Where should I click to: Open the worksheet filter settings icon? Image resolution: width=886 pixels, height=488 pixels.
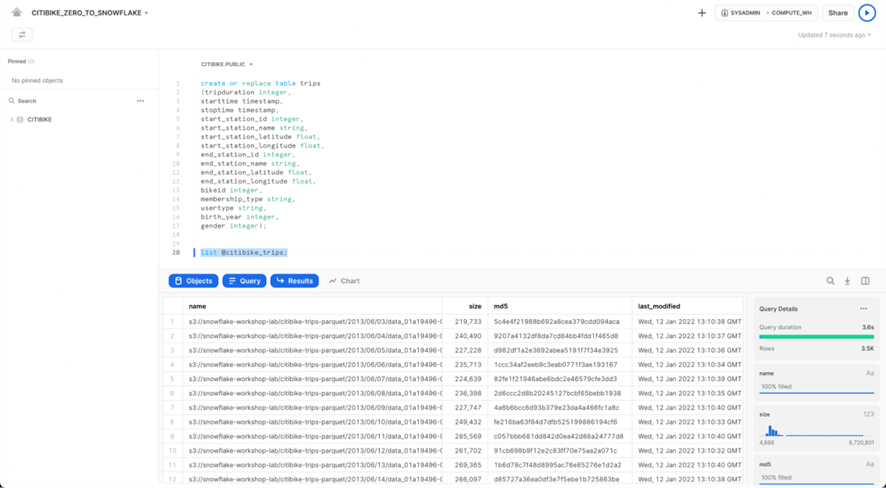tap(22, 35)
